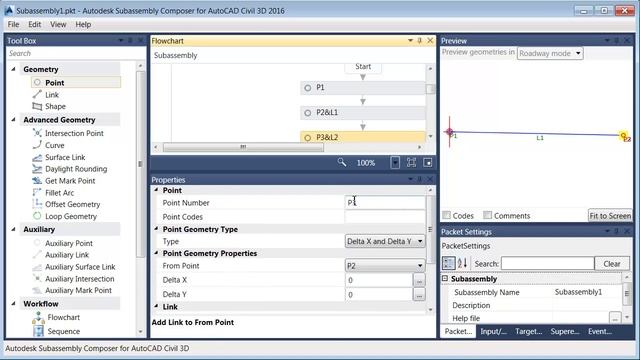640x360 pixels.
Task: Collapse the Advanced Geometry group
Action: 13,120
